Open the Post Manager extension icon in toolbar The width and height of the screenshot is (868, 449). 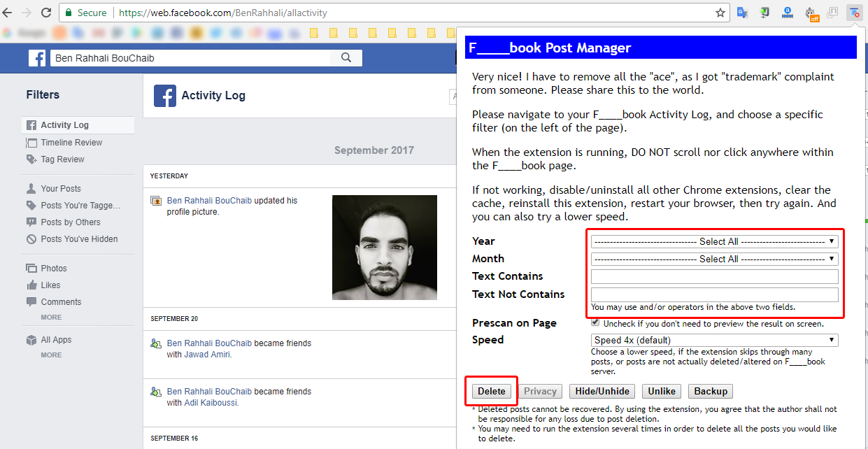(x=853, y=13)
